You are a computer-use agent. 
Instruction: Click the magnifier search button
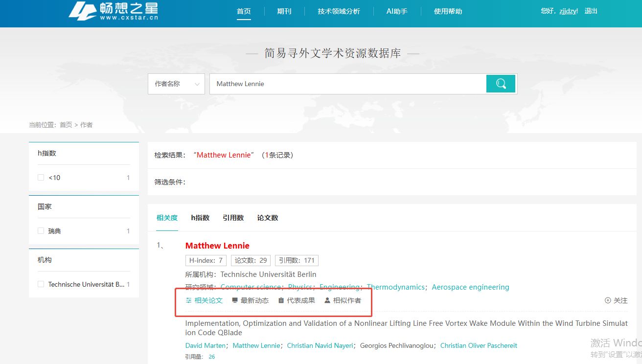(x=501, y=84)
